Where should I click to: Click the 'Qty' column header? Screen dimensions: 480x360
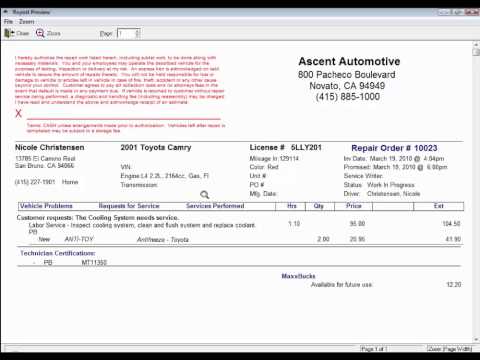pyautogui.click(x=319, y=206)
